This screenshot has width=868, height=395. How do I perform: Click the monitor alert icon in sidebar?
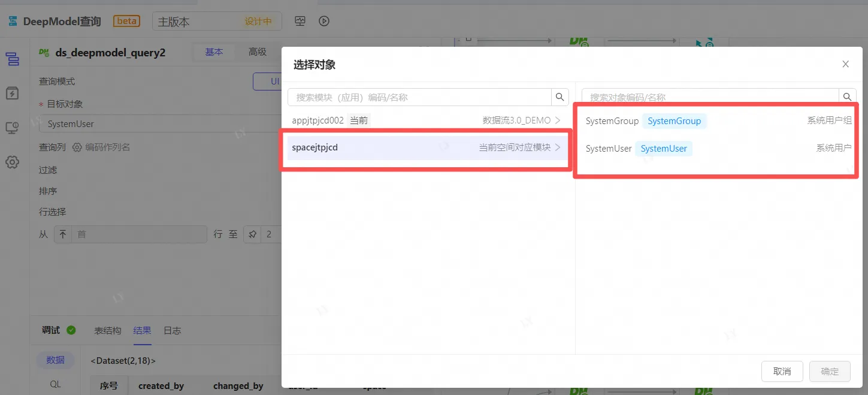pos(13,128)
